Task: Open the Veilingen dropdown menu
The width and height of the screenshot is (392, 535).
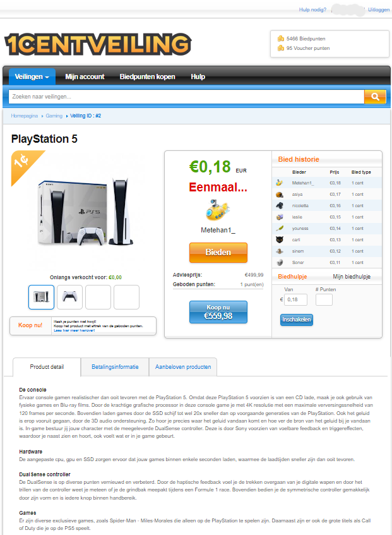Action: tap(32, 76)
